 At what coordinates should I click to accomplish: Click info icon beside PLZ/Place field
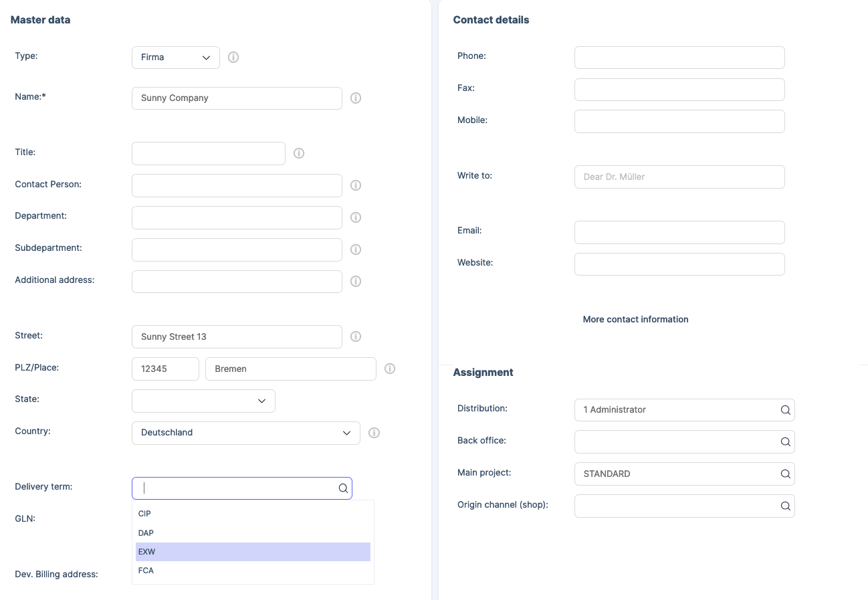390,369
